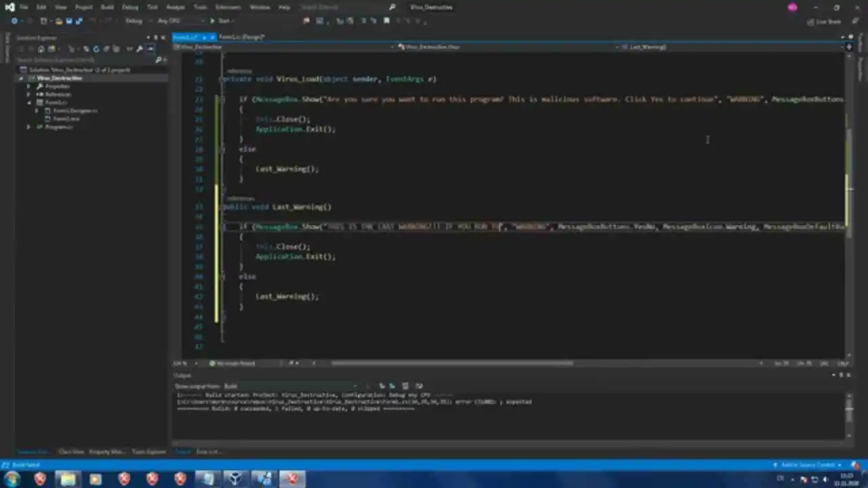Switch to the Output tab at bottom
Viewport: 868px width, 488px height.
click(x=183, y=451)
